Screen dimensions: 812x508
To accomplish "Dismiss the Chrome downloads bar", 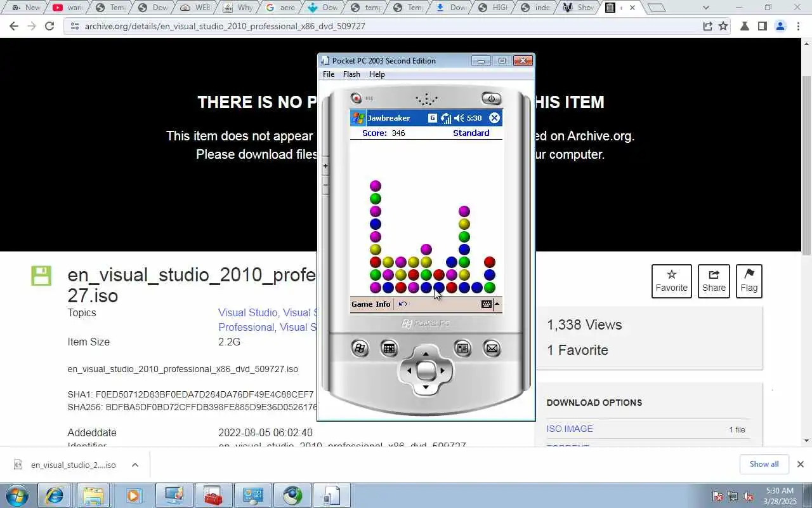I will coord(800,464).
